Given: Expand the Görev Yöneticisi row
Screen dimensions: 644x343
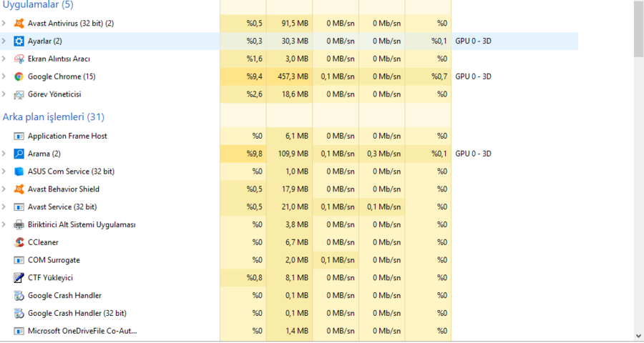Looking at the screenshot, I should click(x=4, y=94).
